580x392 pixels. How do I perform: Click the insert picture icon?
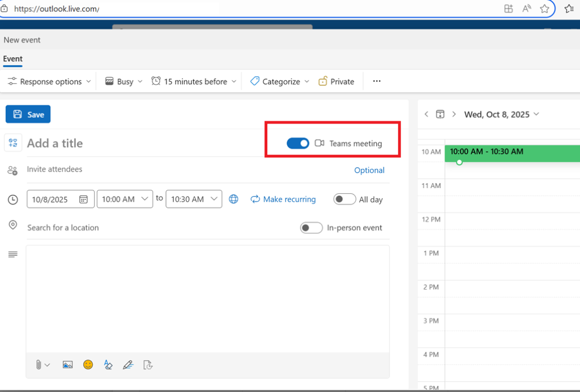pyautogui.click(x=68, y=365)
